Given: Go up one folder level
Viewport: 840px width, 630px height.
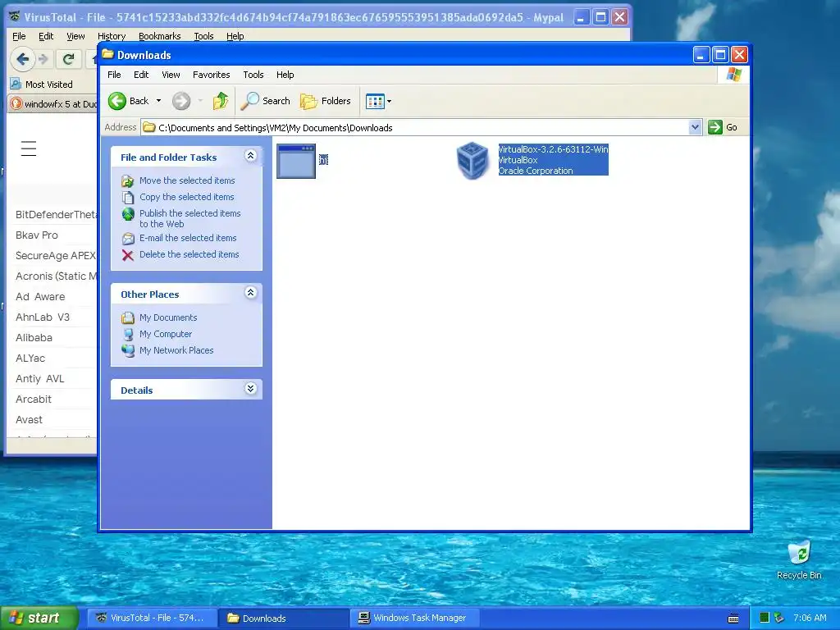Looking at the screenshot, I should coord(220,101).
